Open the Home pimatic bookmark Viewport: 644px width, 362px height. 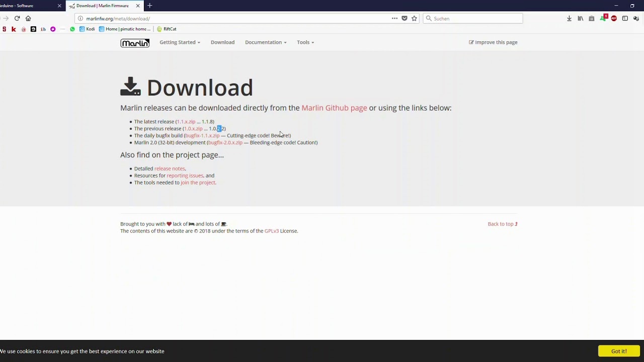[124, 29]
